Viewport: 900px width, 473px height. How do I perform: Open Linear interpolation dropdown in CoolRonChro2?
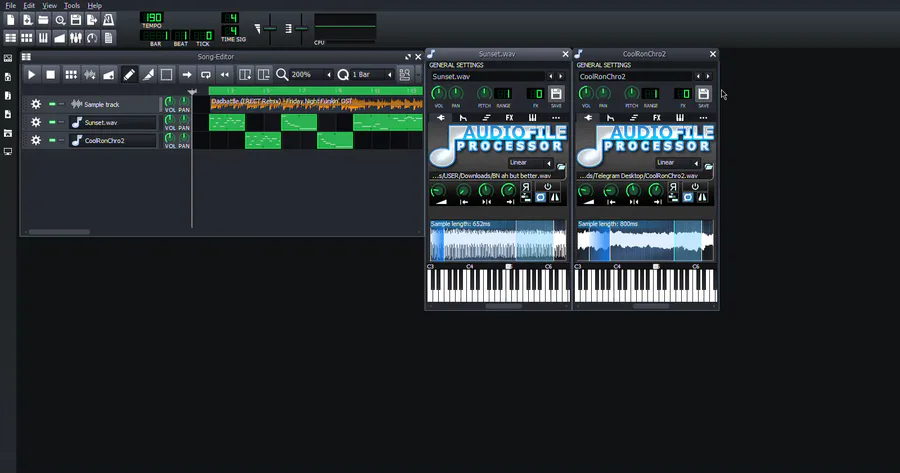point(678,163)
